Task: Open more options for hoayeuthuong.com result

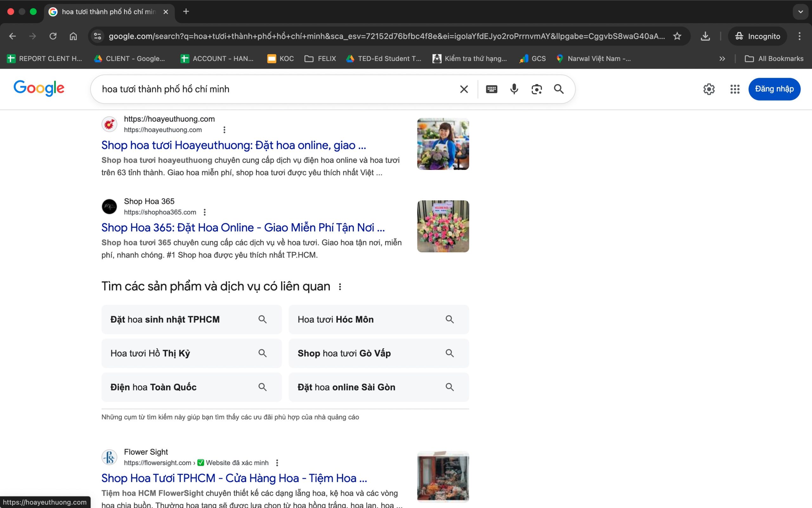Action: point(225,130)
